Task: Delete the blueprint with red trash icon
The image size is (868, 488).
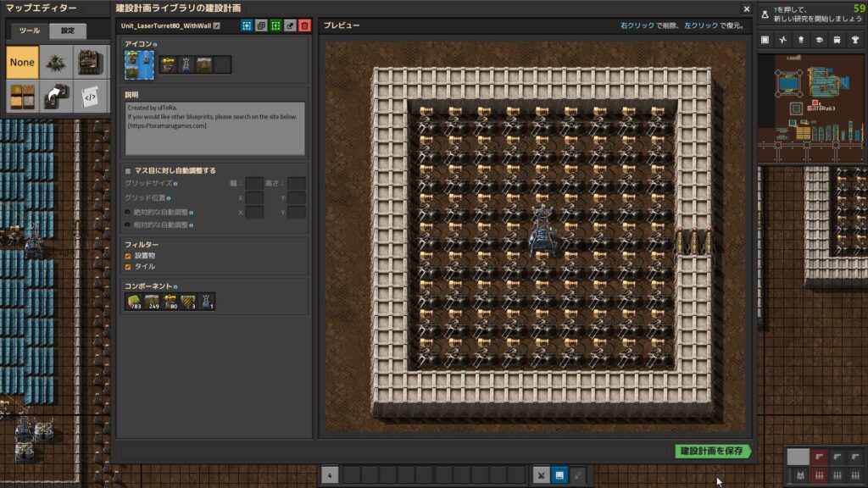Action: pos(304,25)
